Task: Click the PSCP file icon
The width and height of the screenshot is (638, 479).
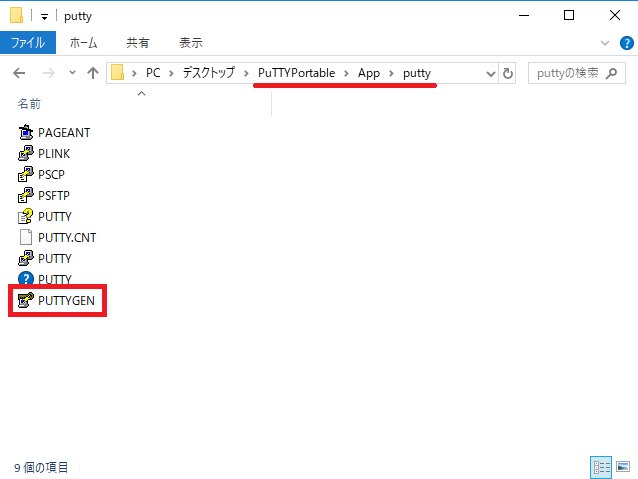Action: click(26, 175)
